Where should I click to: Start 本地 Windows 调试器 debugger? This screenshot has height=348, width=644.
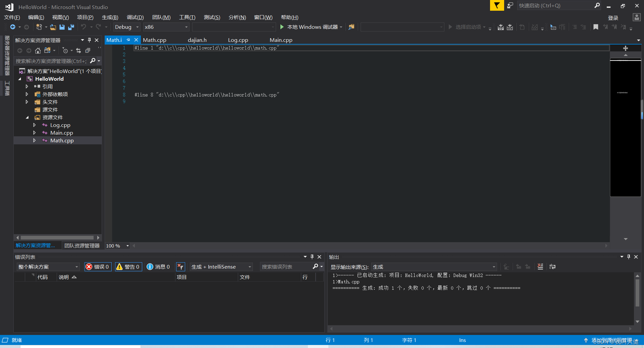[311, 27]
